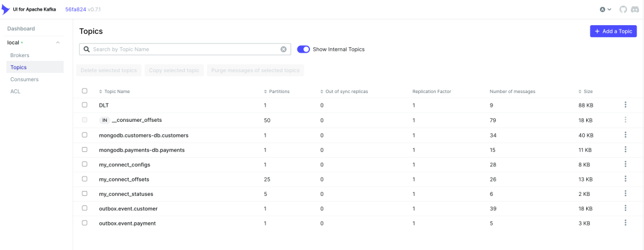Click the Kafka UI logo icon
This screenshot has width=644, height=250.
[5, 9]
